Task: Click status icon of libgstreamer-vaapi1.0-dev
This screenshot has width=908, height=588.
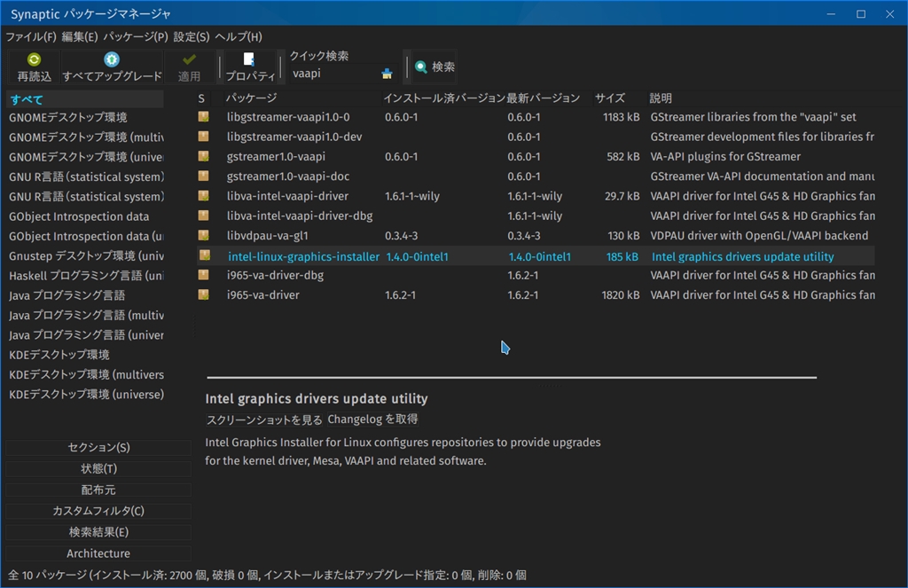Action: pos(203,137)
